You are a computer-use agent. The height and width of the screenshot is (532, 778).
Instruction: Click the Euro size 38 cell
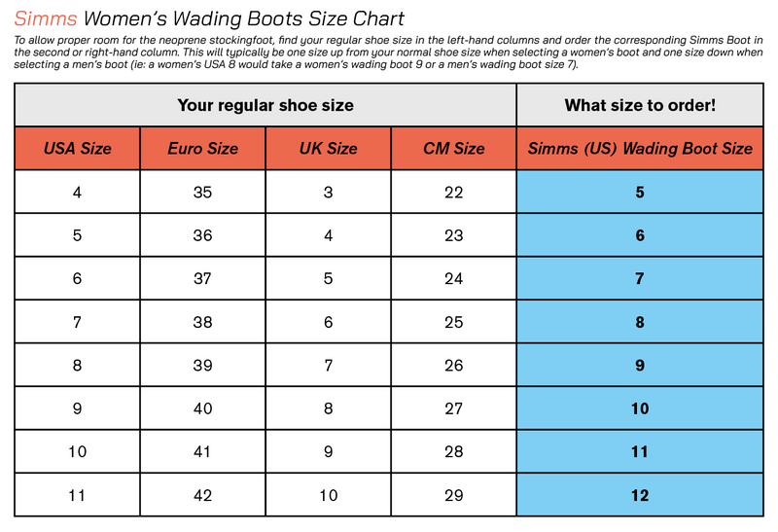coord(202,322)
